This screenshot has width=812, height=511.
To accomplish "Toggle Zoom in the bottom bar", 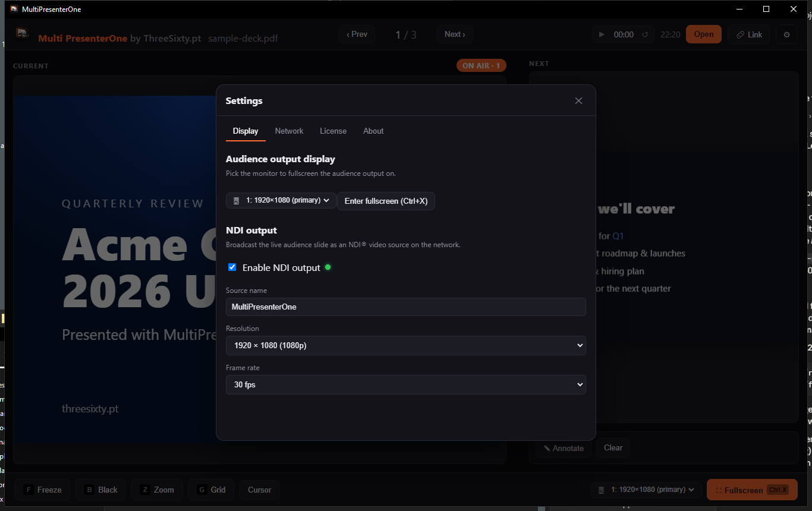I will pyautogui.click(x=157, y=490).
